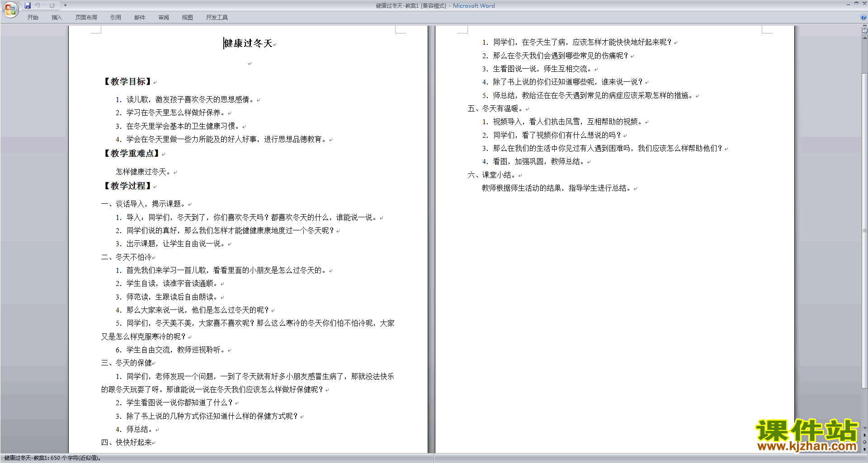Click the section line 三、冬天的保健
Viewport: 868px width, 463px height.
[x=126, y=363]
